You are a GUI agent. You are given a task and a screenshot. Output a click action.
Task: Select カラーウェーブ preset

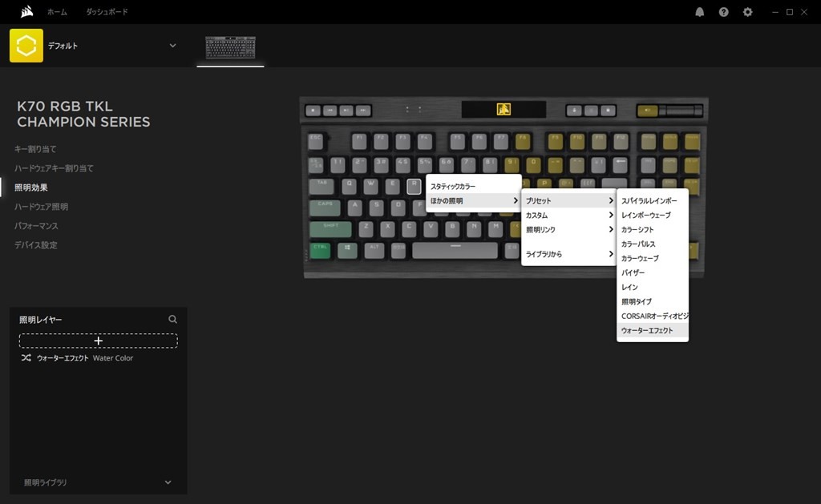click(653, 258)
